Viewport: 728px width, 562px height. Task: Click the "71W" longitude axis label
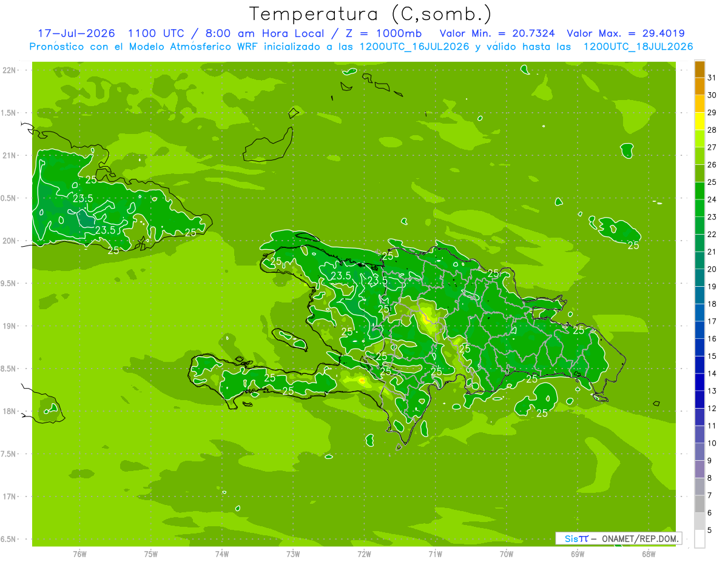(435, 554)
